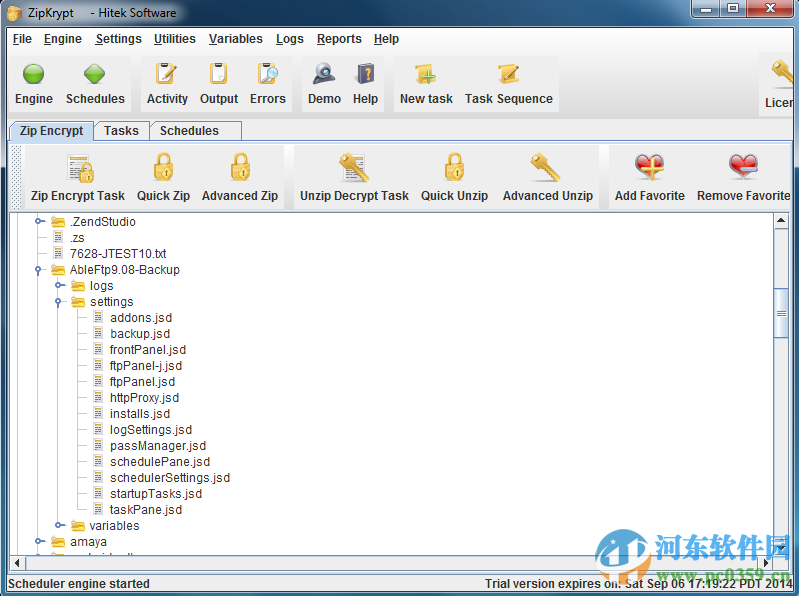800x600 pixels.
Task: Open the Quick Unzip tool
Action: pos(454,176)
